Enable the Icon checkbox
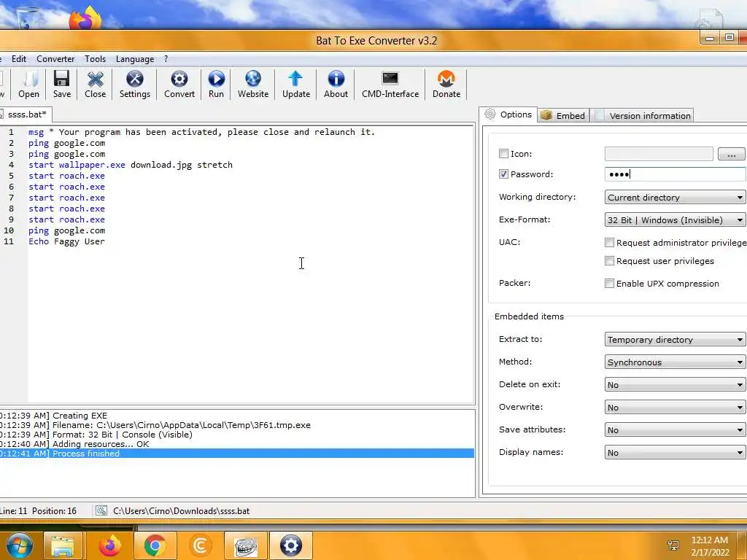This screenshot has width=747, height=560. 503,153
